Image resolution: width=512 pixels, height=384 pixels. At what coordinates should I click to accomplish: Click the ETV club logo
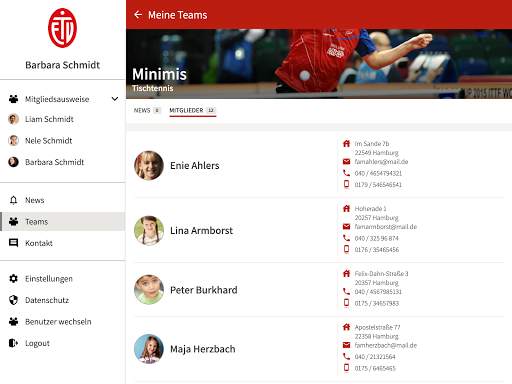tap(62, 28)
